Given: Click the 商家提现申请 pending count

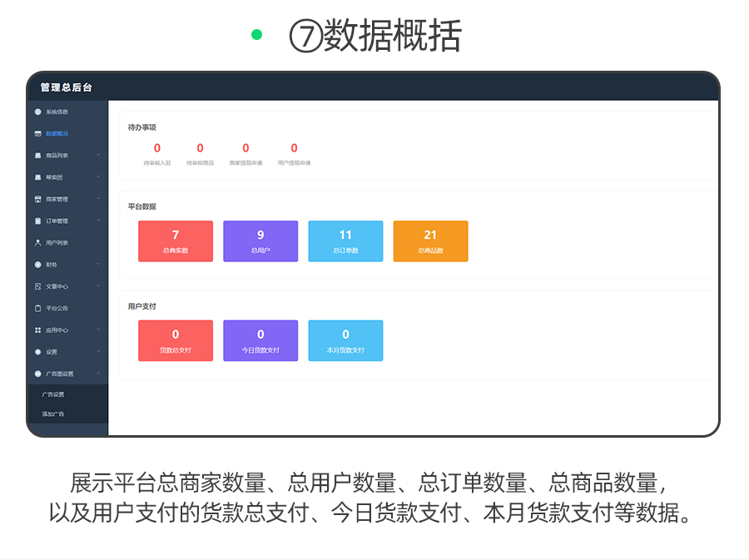Looking at the screenshot, I should 246,149.
